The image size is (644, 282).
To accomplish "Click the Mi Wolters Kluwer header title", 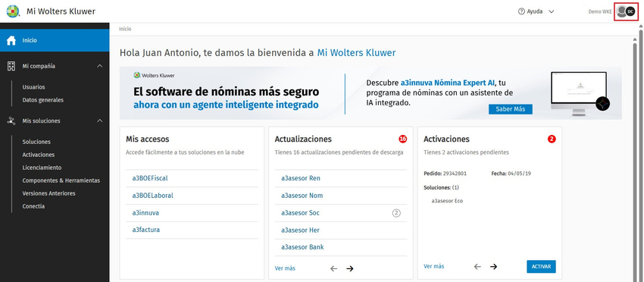I will 61,11.
